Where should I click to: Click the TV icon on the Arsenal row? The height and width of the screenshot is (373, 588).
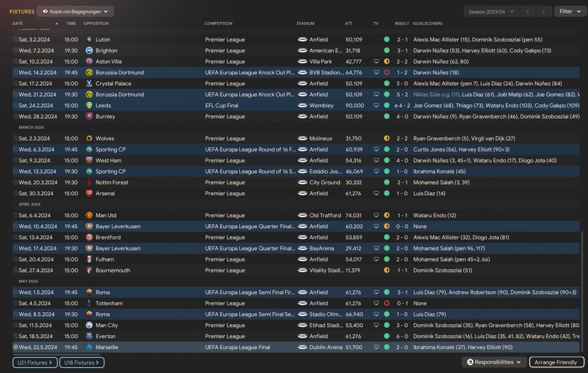click(x=376, y=194)
